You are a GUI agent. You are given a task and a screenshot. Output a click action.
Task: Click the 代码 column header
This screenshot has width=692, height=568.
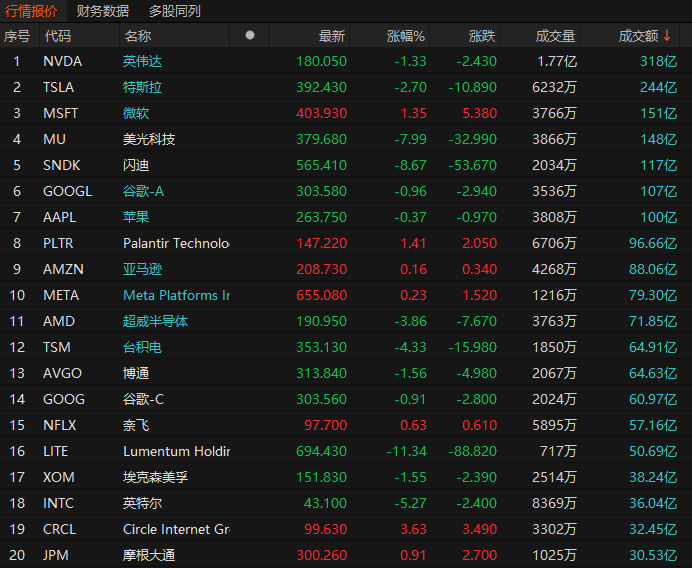tap(57, 36)
